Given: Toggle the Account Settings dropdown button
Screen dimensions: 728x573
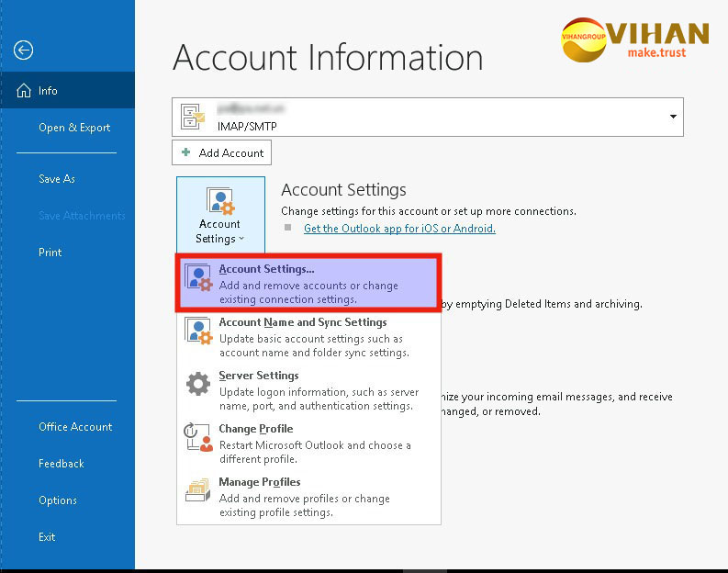Looking at the screenshot, I should click(x=220, y=217).
